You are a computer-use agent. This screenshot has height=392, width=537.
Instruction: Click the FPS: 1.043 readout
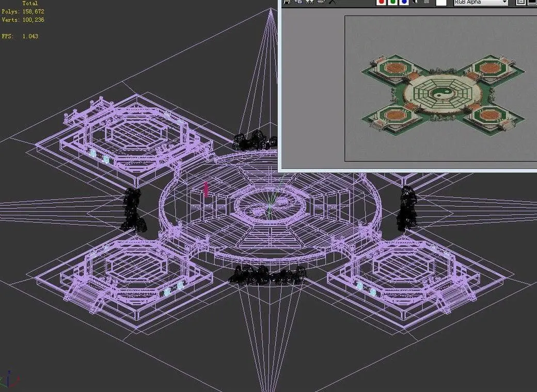tap(20, 36)
